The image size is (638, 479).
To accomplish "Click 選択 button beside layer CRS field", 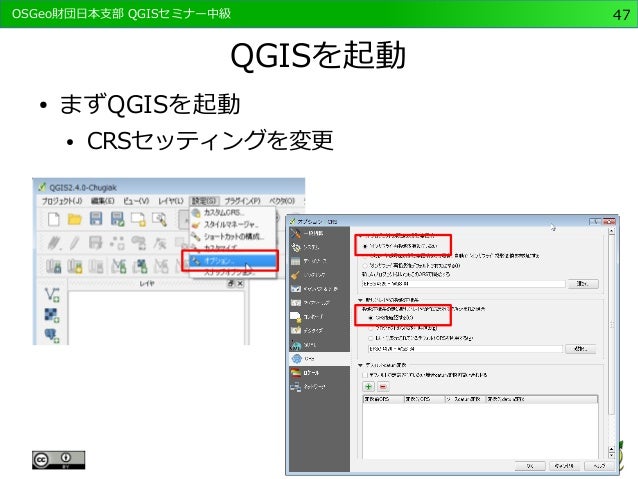I will [x=581, y=349].
